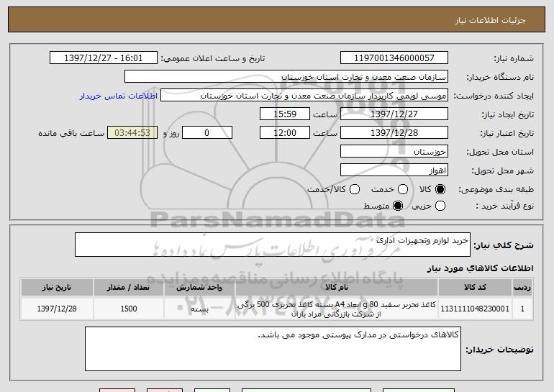The height and width of the screenshot is (392, 554).
Task: Click item code 113111048230001 cell
Action: [475, 309]
